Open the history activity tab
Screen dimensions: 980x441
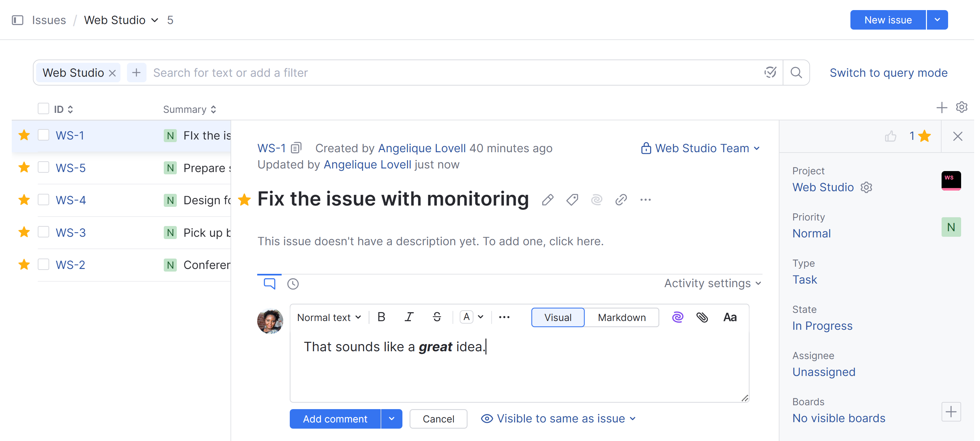pos(293,283)
